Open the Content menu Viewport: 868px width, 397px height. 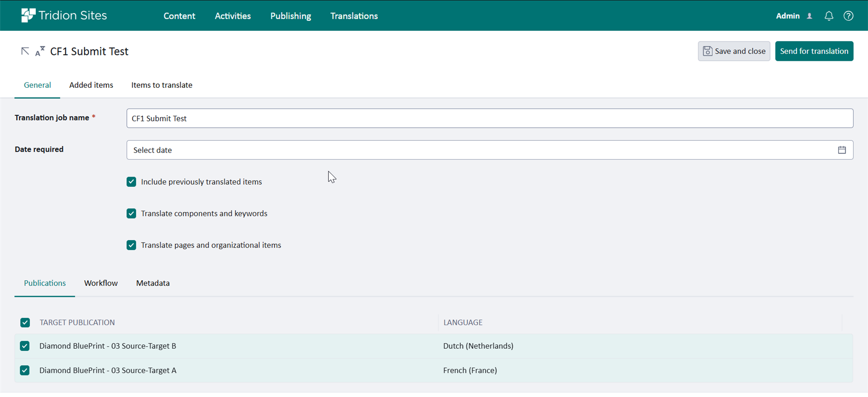[179, 16]
